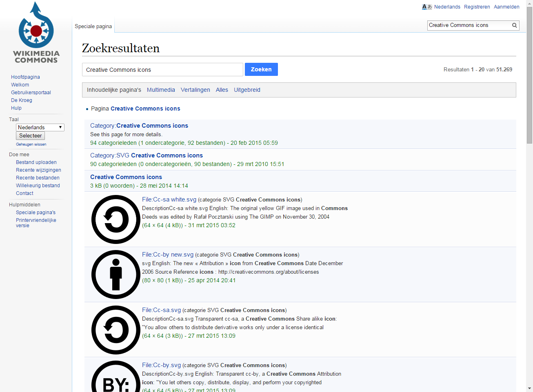Open the Cc-by.svg BY thumbnail
533x392 pixels.
pos(116,376)
